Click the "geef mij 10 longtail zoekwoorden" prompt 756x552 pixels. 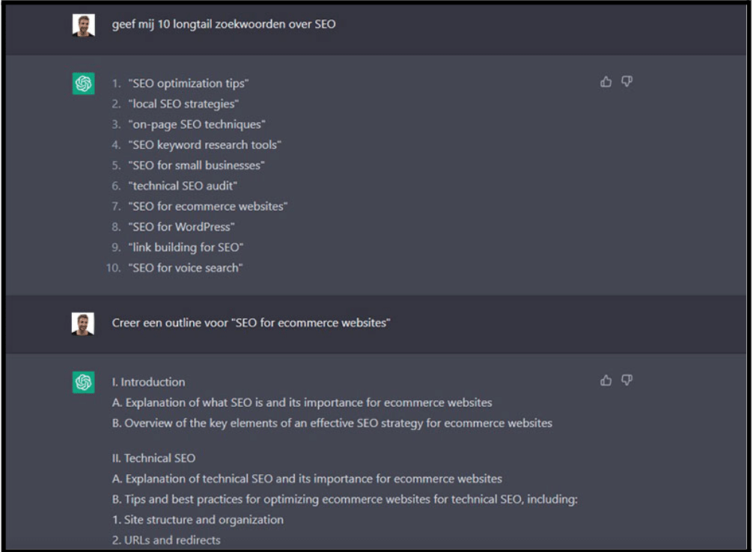click(x=224, y=24)
